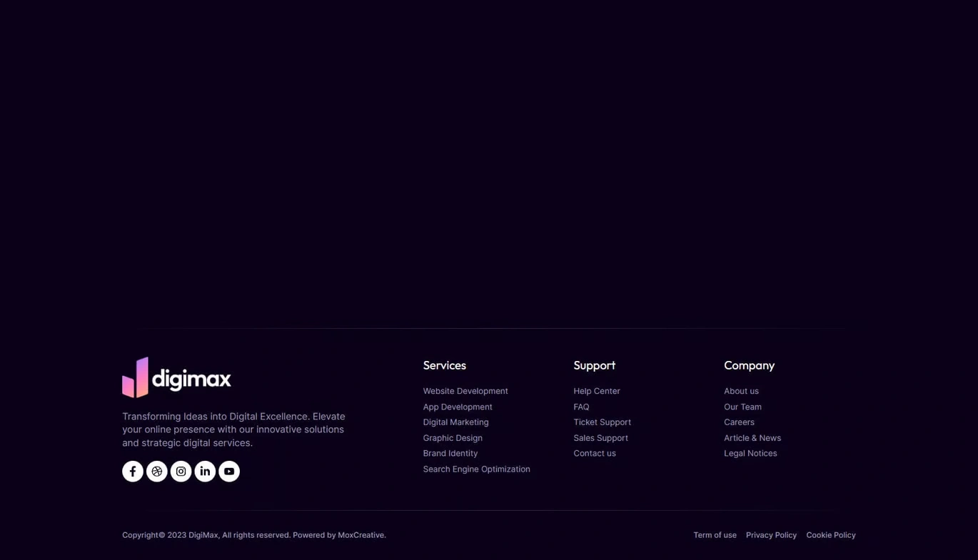Open the Dribbble social icon
This screenshot has height=560, width=978.
(157, 472)
